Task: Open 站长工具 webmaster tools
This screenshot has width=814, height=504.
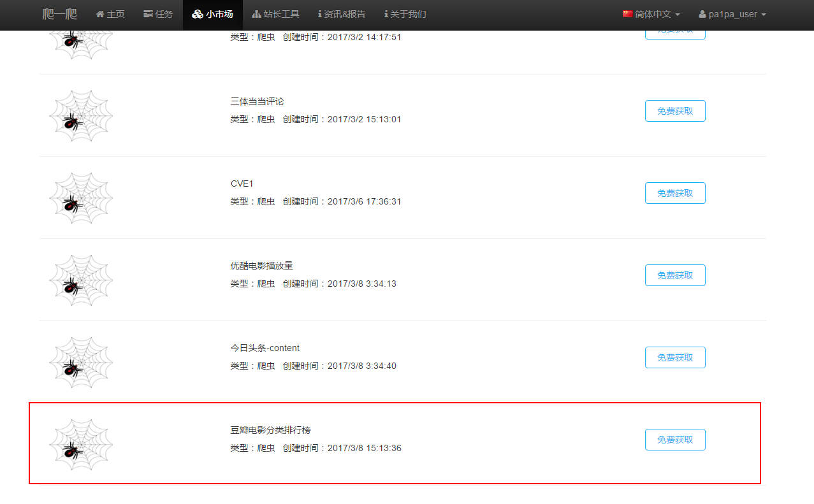Action: pyautogui.click(x=275, y=14)
